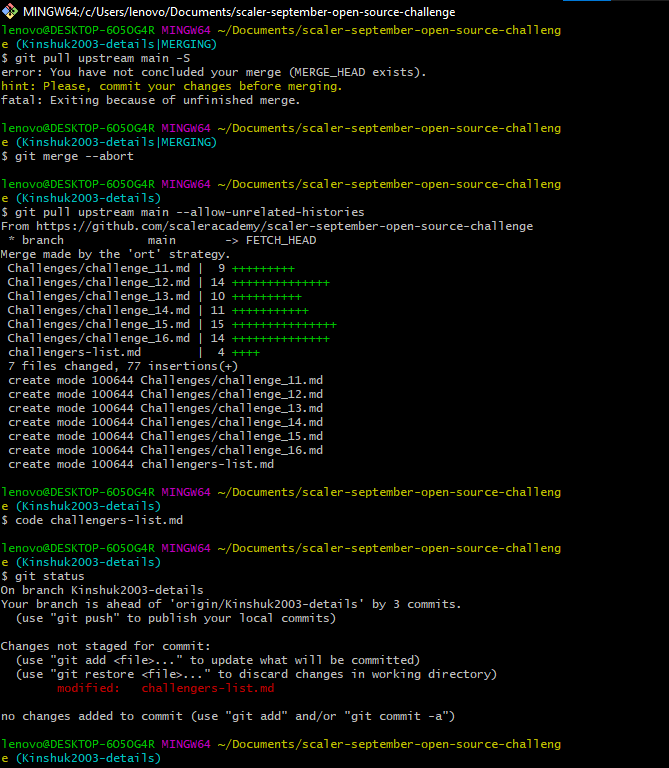Select the MINGW64 window title path text
Viewport: 669px width, 768px height.
(x=239, y=12)
